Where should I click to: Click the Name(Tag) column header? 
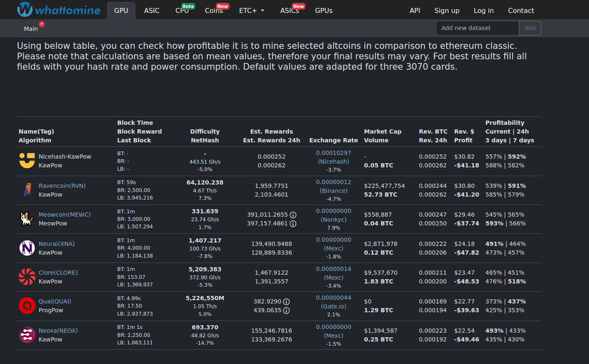point(36,131)
